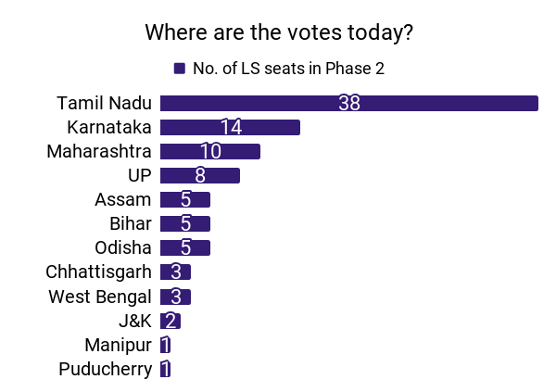Screen dimensions: 556x392
Task: Click the purple legend color swatch
Action: (179, 69)
